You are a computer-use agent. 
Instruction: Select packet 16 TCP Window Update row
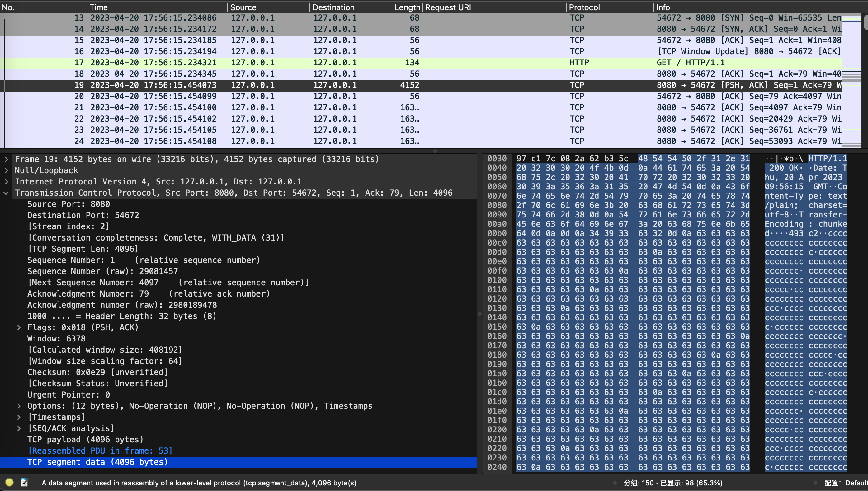[421, 51]
